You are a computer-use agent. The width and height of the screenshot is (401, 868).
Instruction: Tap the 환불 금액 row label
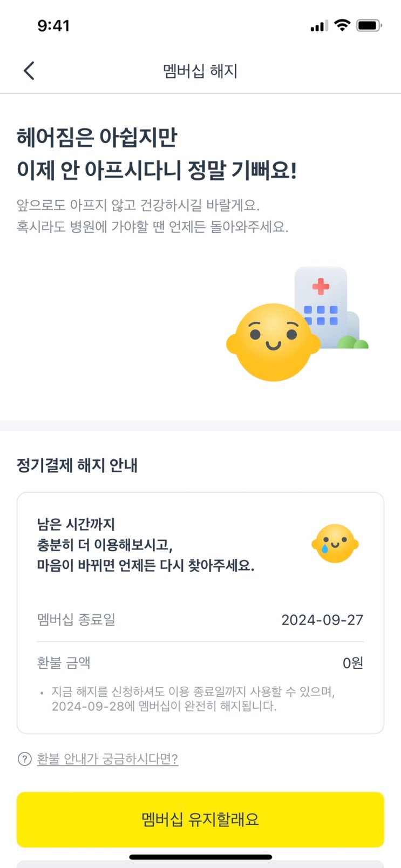pos(64,662)
